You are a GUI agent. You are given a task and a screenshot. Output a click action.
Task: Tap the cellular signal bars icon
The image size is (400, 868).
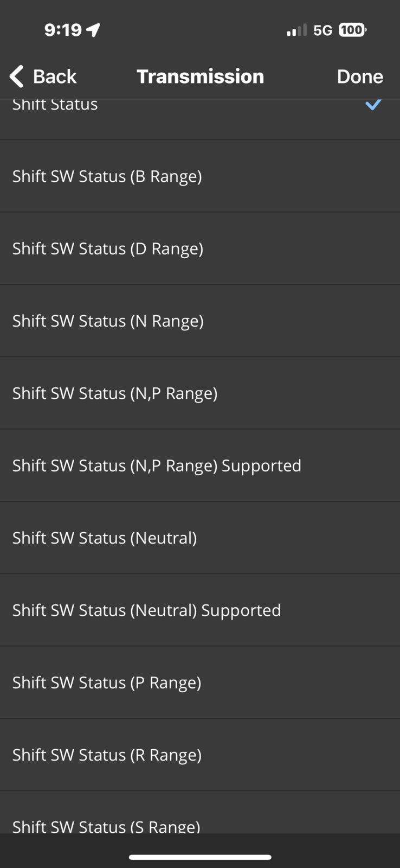[296, 30]
